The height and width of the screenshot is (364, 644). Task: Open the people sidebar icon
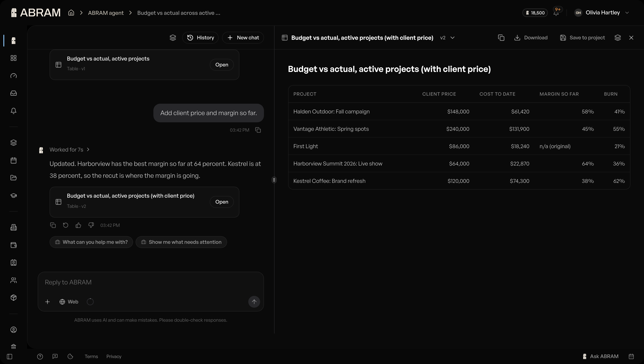14,280
